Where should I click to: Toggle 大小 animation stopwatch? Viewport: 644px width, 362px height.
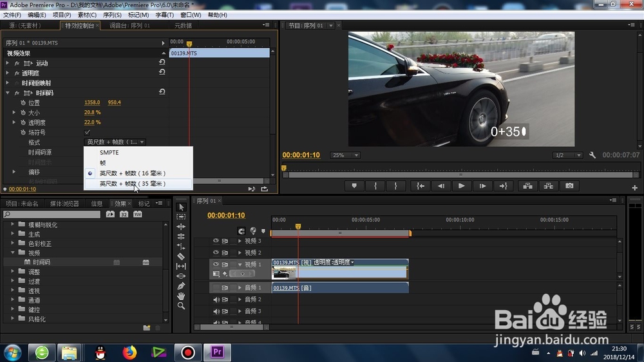click(x=23, y=113)
